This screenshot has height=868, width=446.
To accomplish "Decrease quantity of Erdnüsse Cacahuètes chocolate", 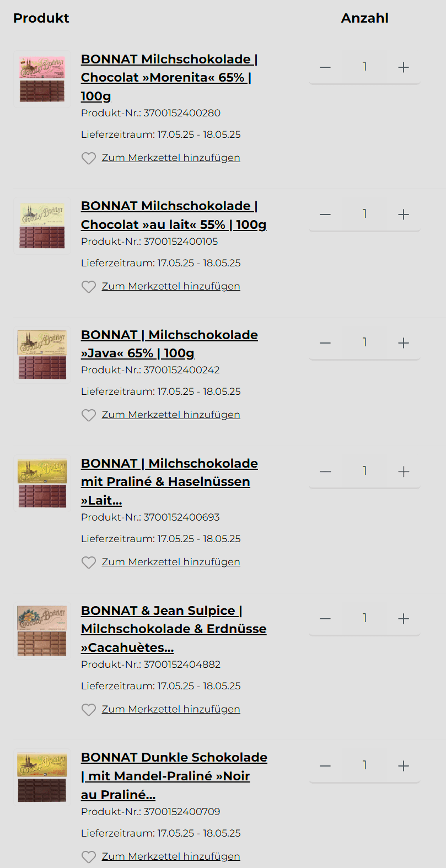I will click(325, 619).
